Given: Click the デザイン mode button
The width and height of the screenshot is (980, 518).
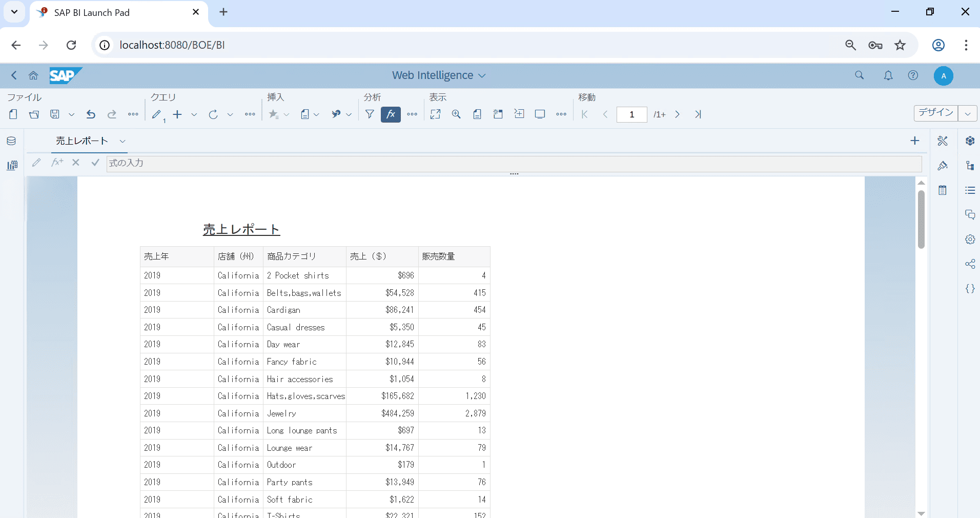Looking at the screenshot, I should (x=935, y=113).
